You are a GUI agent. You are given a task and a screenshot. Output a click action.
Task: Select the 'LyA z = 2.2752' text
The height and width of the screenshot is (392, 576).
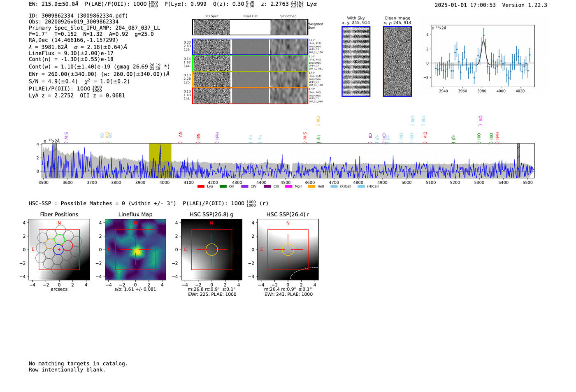(51, 95)
